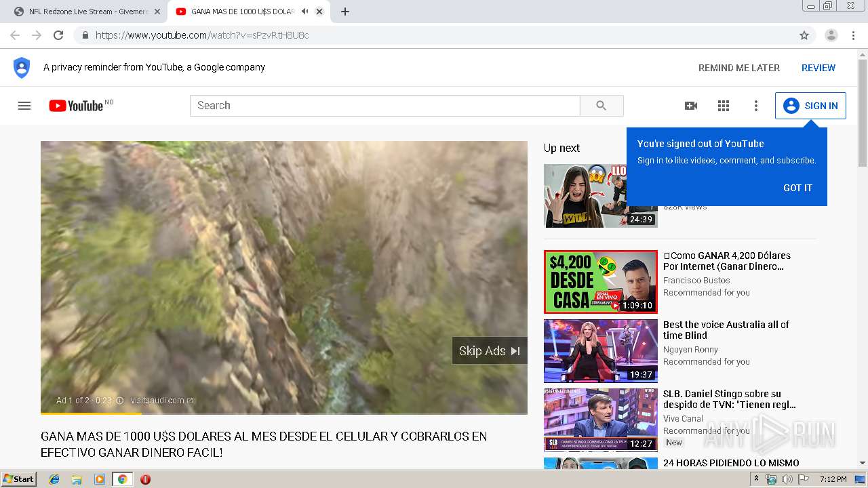Open the Daniel Stingo video thumbnail
This screenshot has width=868, height=488.
point(600,420)
